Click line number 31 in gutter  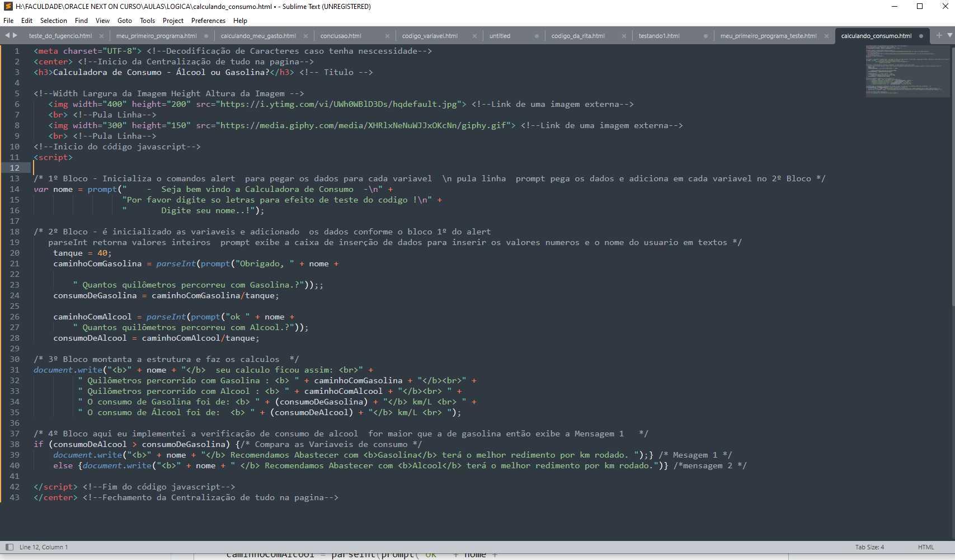pos(15,370)
